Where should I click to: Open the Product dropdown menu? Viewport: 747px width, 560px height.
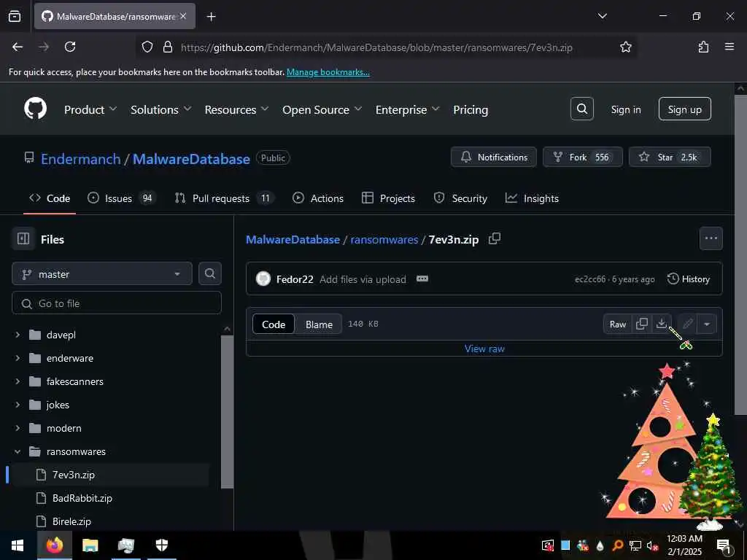click(x=90, y=109)
